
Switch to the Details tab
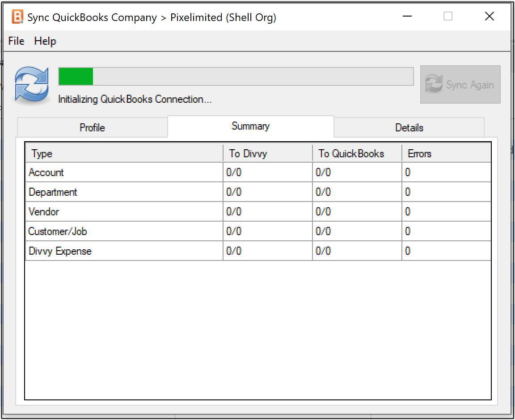tap(409, 128)
